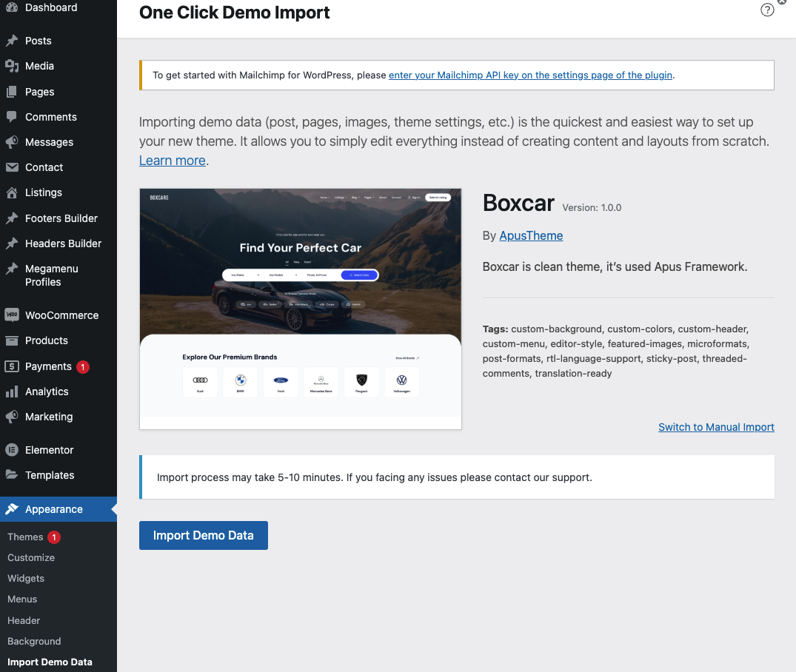Click the WooCommerce logo icon

pyautogui.click(x=12, y=315)
